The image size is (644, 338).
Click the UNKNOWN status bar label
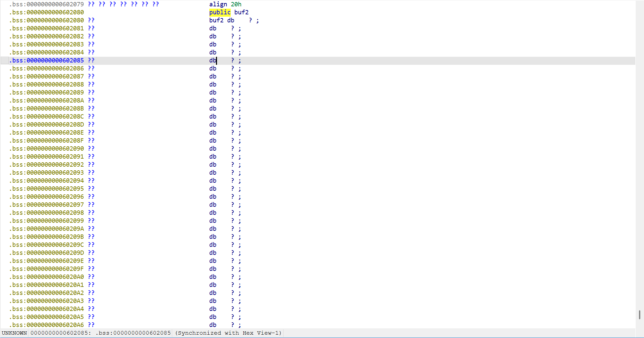click(14, 333)
